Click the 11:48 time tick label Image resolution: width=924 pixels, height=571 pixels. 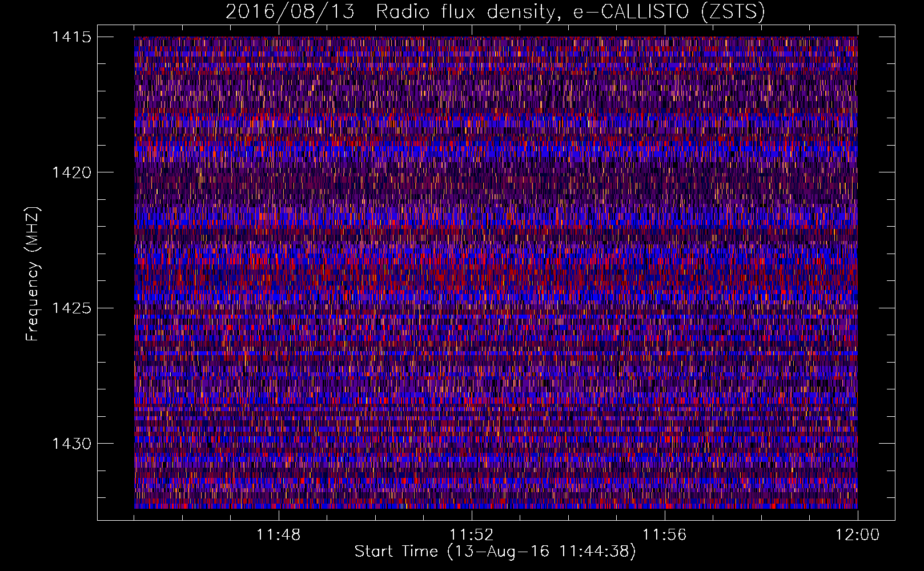coord(279,535)
